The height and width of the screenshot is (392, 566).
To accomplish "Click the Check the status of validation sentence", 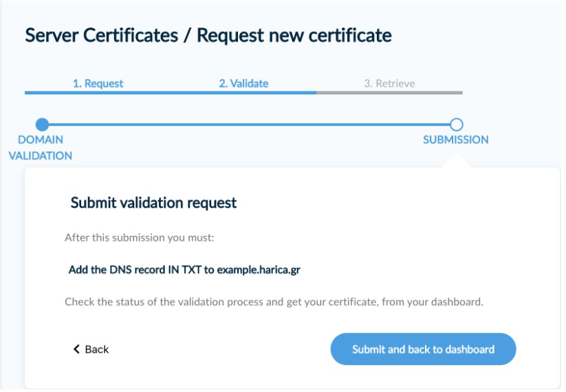I will click(274, 302).
